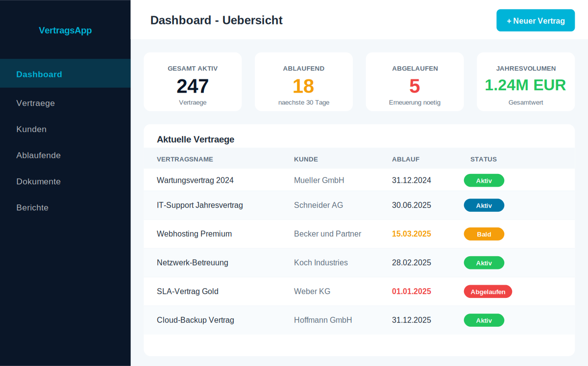Click the Ablaufend card showing 18
Screen dimensions: 588x366
pos(304,81)
